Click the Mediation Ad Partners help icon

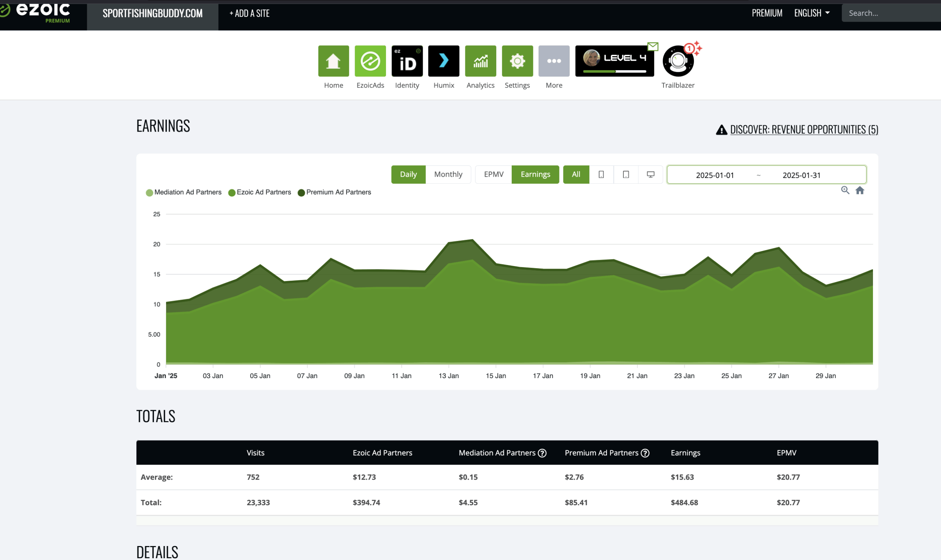(x=542, y=453)
